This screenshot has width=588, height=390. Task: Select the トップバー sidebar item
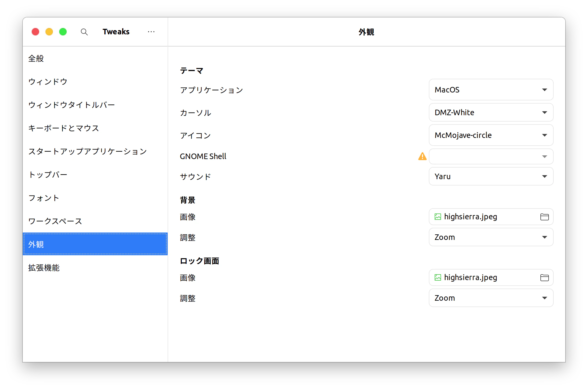tap(95, 175)
